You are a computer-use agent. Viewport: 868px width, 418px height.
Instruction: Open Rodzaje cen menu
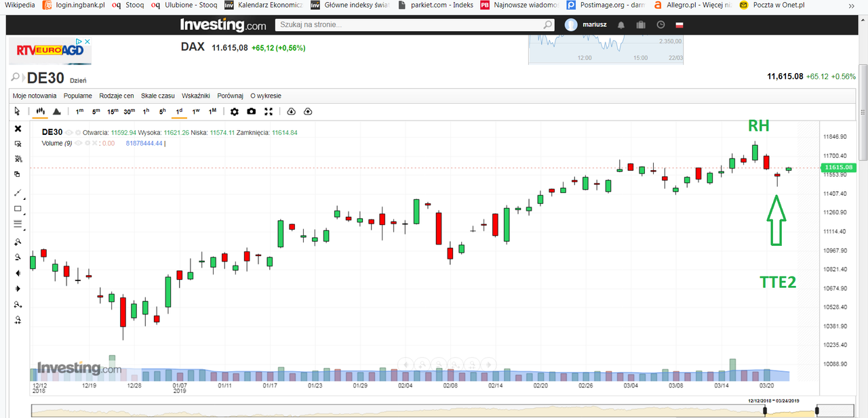[x=117, y=96]
